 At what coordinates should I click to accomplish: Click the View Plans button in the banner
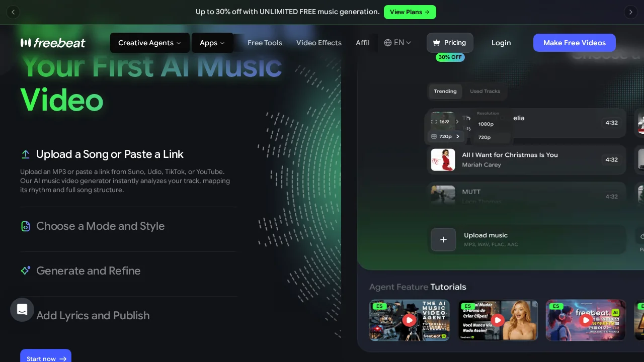[x=410, y=12]
